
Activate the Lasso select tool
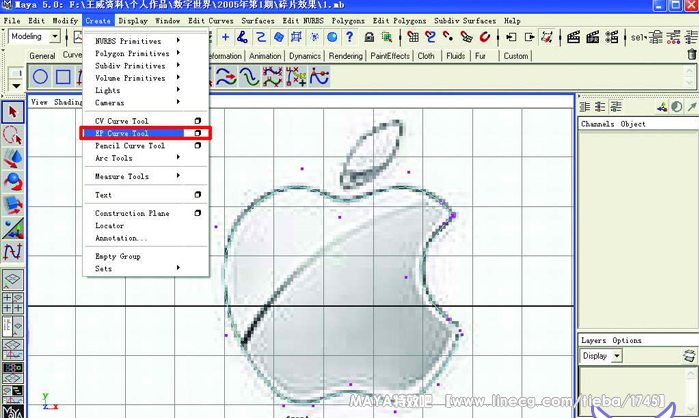pos(12,135)
